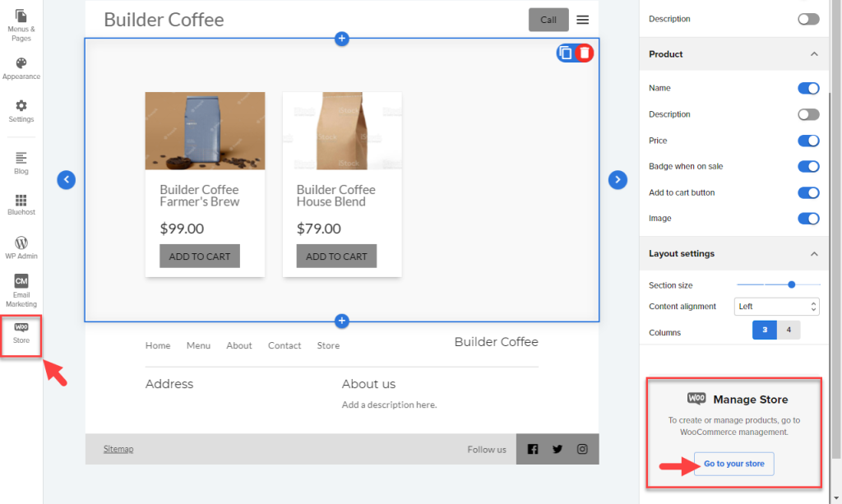Click the House Blend product image
This screenshot has width=842, height=504.
[342, 131]
